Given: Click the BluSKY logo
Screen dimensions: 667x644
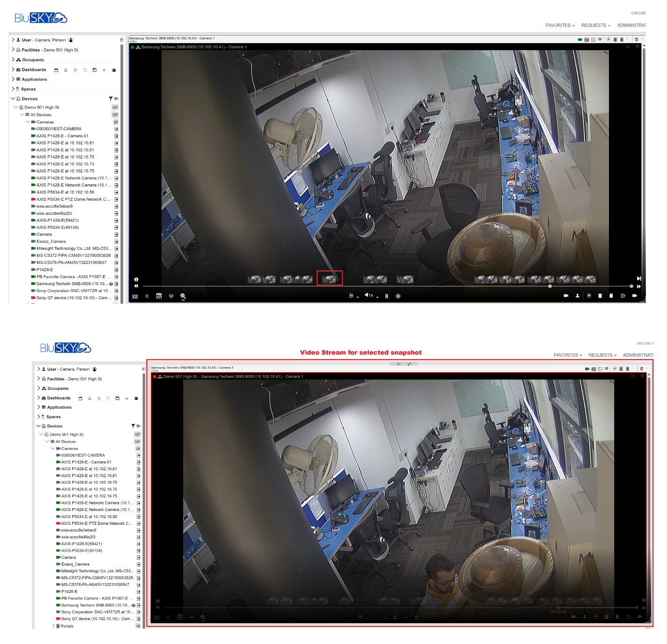Looking at the screenshot, I should pyautogui.click(x=40, y=17).
